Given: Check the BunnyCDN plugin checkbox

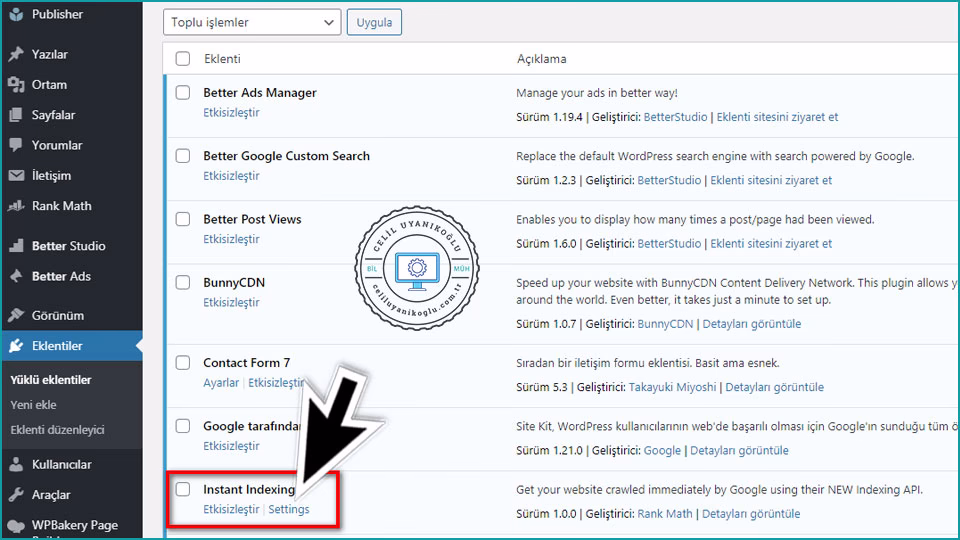Looking at the screenshot, I should click(182, 282).
